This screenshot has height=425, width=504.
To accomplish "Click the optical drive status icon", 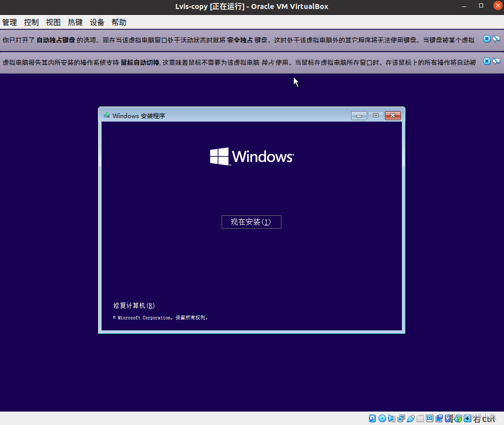I will [382, 418].
